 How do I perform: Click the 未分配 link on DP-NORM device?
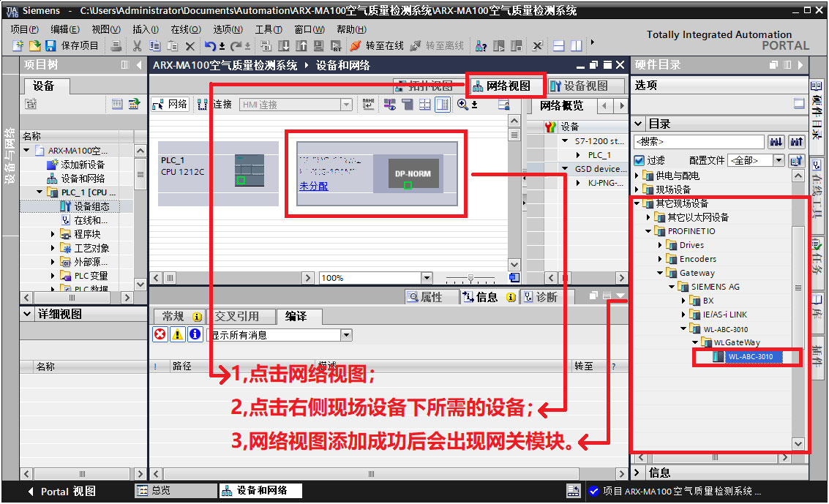(313, 186)
